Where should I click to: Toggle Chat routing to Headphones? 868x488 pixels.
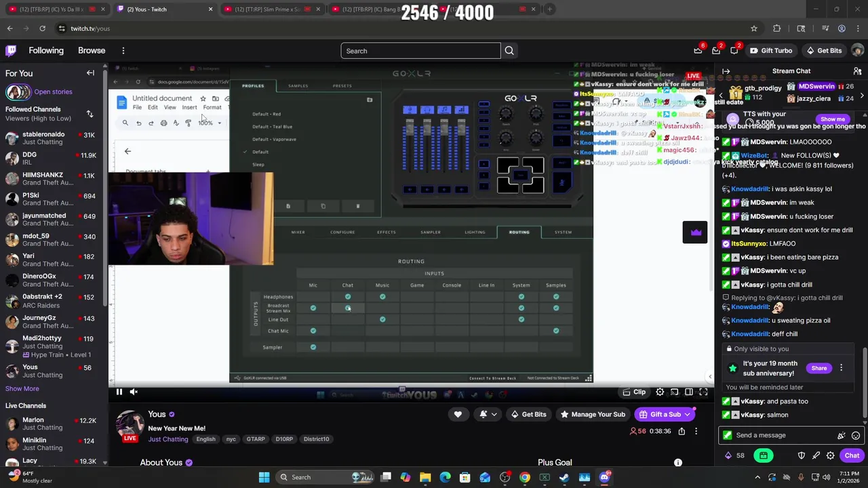(348, 296)
